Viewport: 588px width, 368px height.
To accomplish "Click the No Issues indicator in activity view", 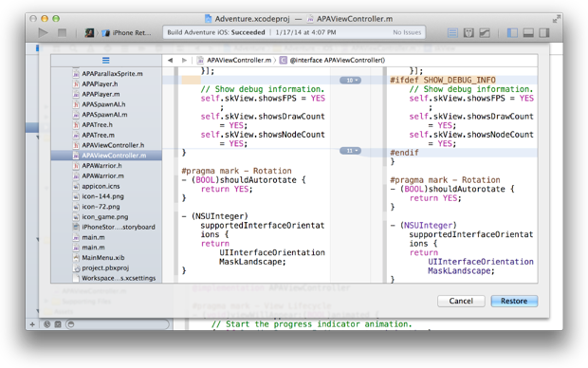I will (x=407, y=32).
